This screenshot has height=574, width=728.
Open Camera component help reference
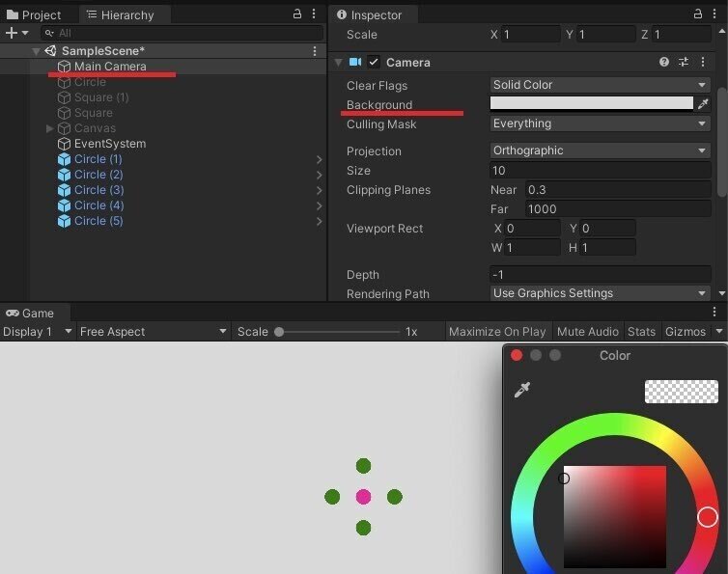[664, 62]
